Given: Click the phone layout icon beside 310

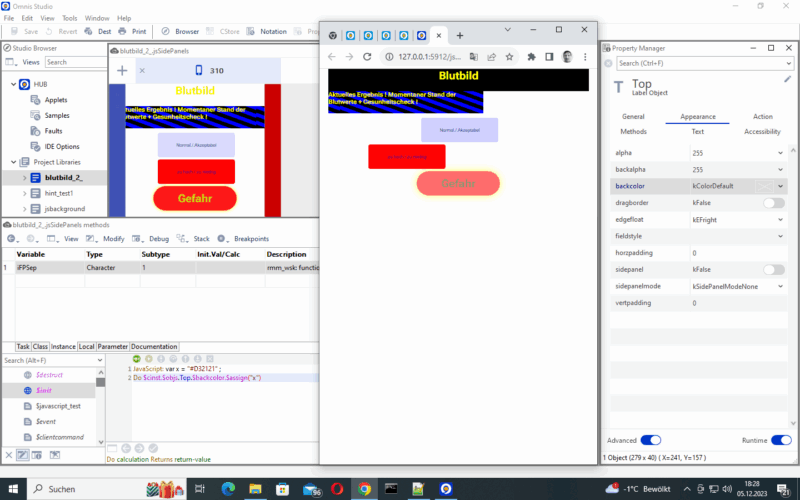Looking at the screenshot, I should coord(198,71).
